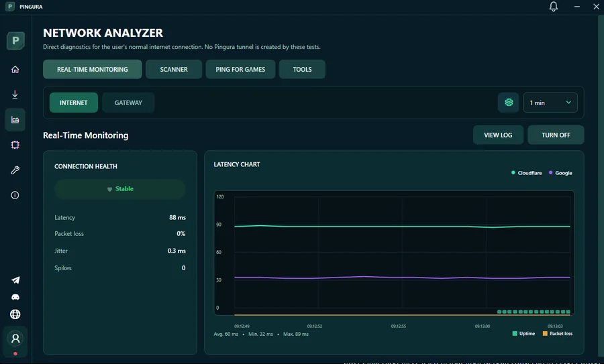The height and width of the screenshot is (364, 604).
Task: Select the Internet sub-tab
Action: tap(74, 103)
